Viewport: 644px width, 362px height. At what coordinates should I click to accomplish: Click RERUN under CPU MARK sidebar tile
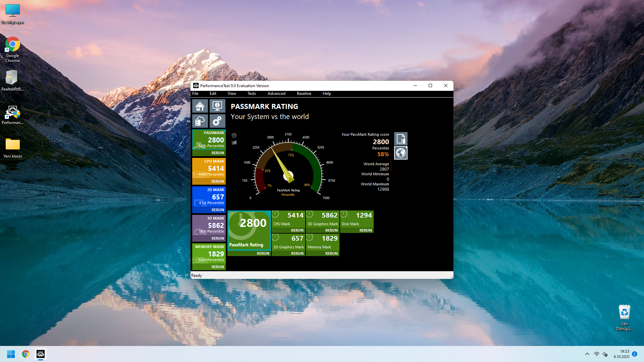pyautogui.click(x=218, y=181)
